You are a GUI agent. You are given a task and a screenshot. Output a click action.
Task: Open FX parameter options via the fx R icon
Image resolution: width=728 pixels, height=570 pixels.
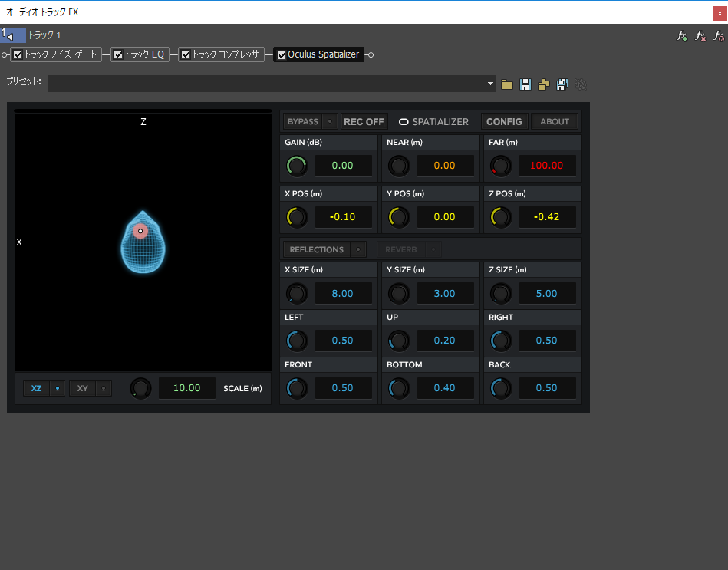[x=717, y=36]
